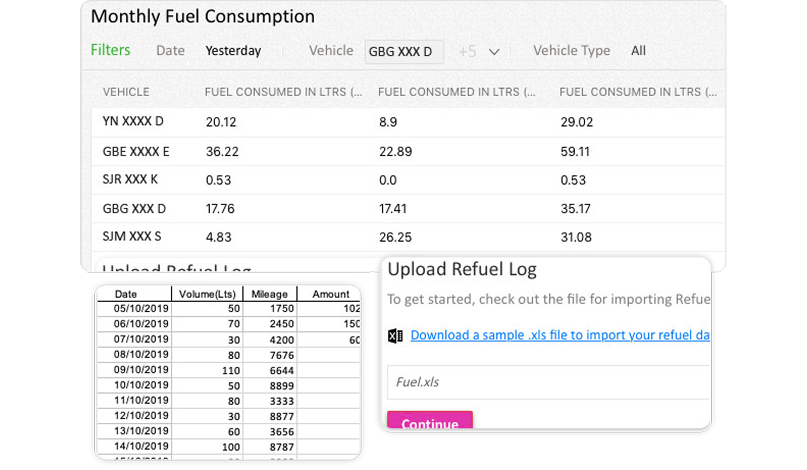Click the +5 additional vehicles indicator
The width and height of the screenshot is (807, 470).
click(x=467, y=52)
